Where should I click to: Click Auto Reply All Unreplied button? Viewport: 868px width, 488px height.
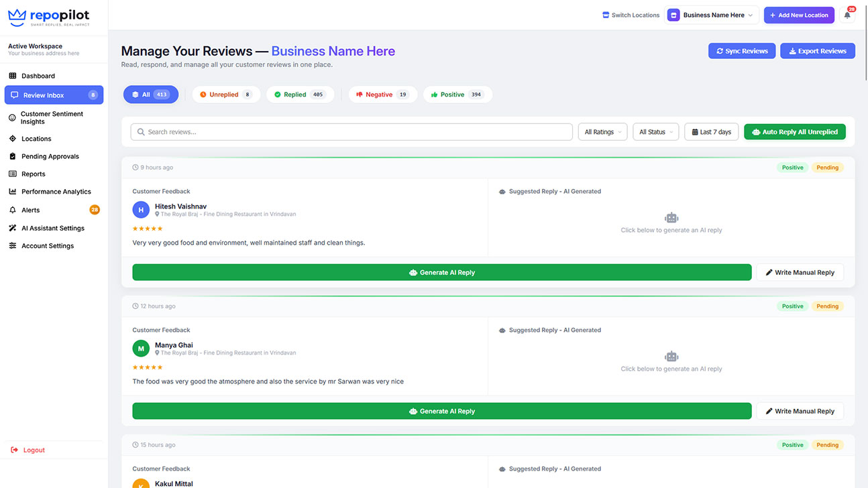tap(795, 132)
